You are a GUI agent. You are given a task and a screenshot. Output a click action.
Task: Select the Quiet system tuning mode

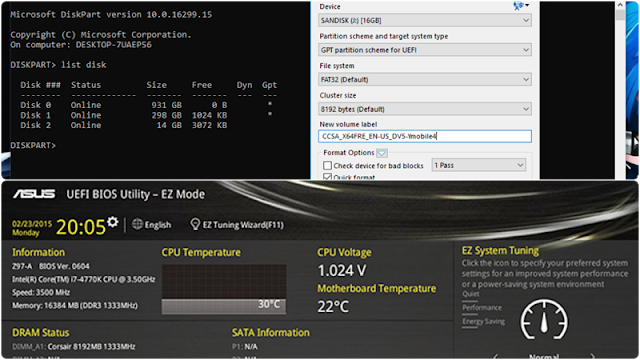471,294
